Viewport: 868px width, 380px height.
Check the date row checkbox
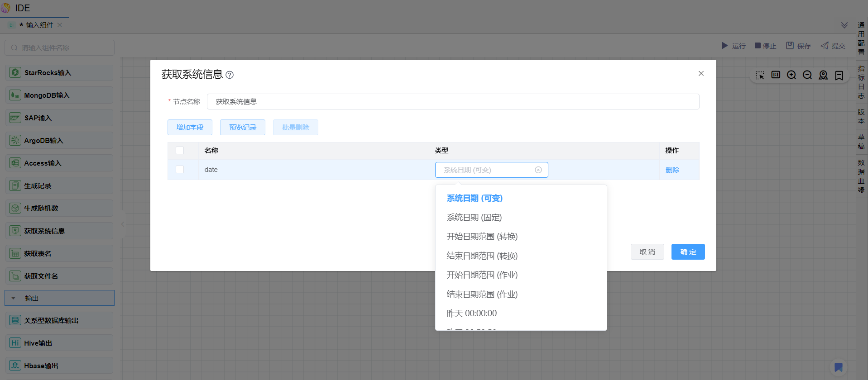[x=180, y=170]
